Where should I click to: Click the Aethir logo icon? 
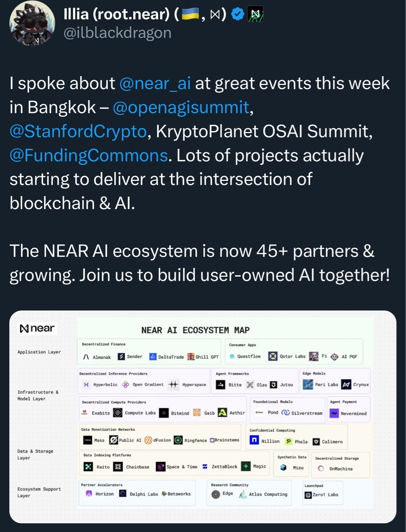[x=223, y=412]
